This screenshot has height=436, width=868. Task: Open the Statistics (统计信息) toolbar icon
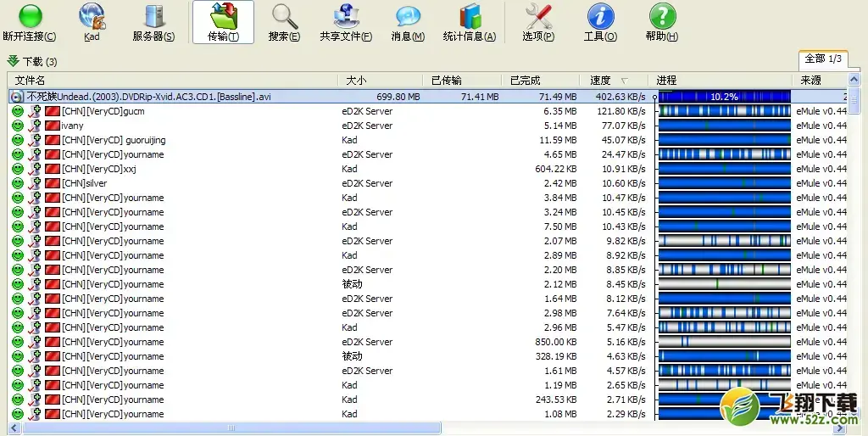tap(470, 22)
